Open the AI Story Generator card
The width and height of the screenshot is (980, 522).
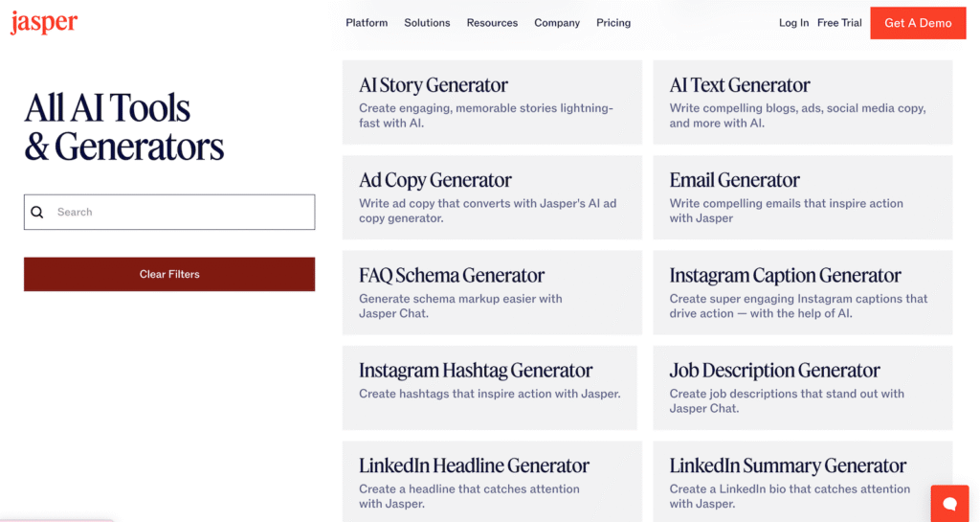[492, 102]
